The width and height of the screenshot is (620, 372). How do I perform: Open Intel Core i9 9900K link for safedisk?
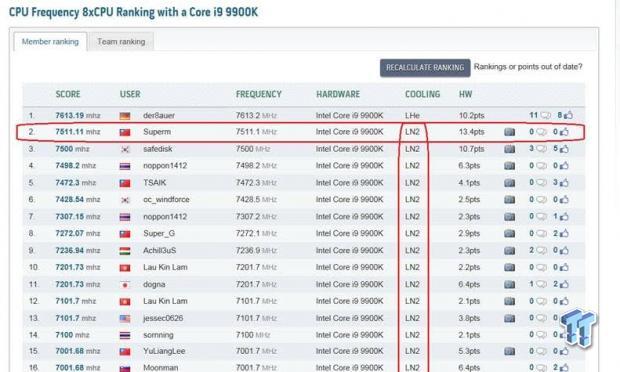350,149
